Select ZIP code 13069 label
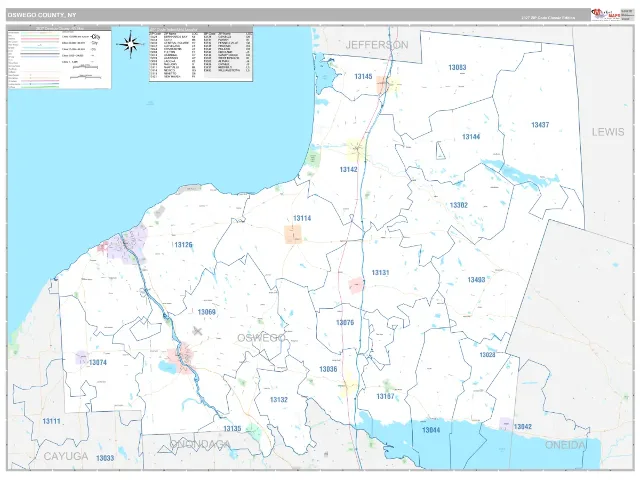Screen dimensions: 640x480 (207, 312)
